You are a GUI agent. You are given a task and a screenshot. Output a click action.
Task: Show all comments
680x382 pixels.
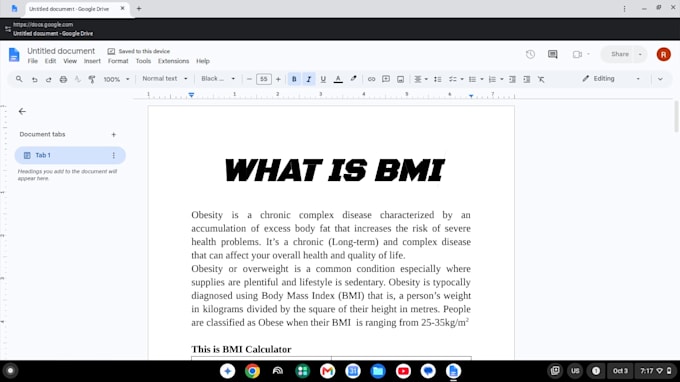point(552,55)
